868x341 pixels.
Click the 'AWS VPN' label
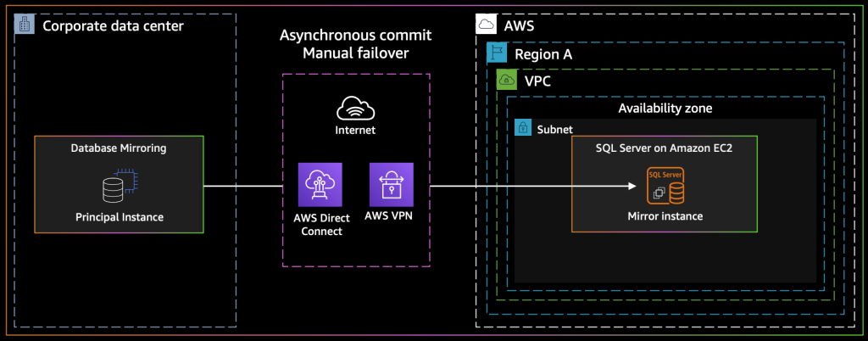(388, 216)
